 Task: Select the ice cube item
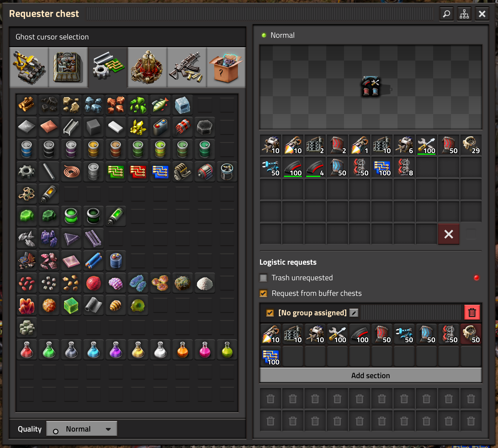[183, 105]
